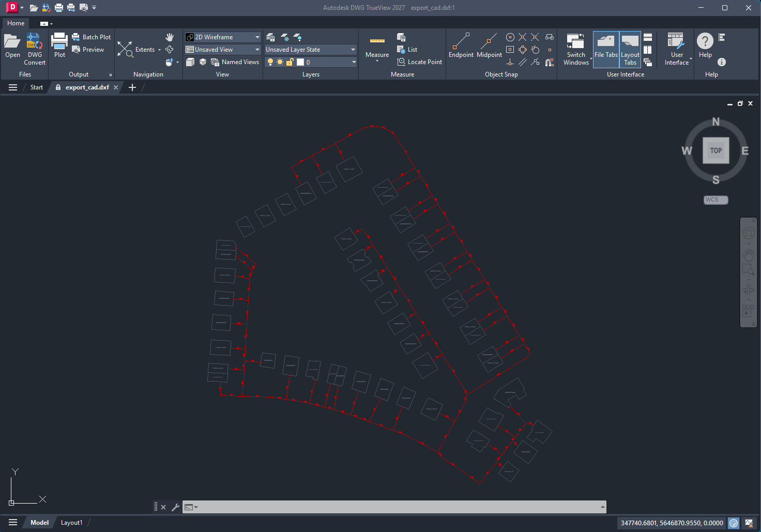This screenshot has height=532, width=761.
Task: Open the Output panel dialog launcher arrow
Action: [110, 75]
